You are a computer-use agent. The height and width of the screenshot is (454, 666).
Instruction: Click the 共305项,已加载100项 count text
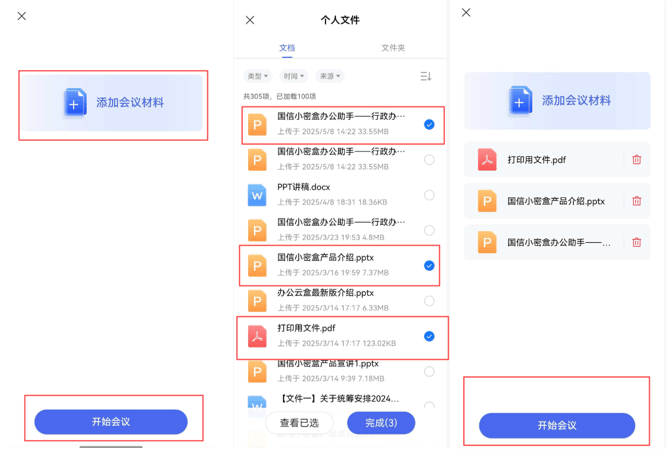279,96
